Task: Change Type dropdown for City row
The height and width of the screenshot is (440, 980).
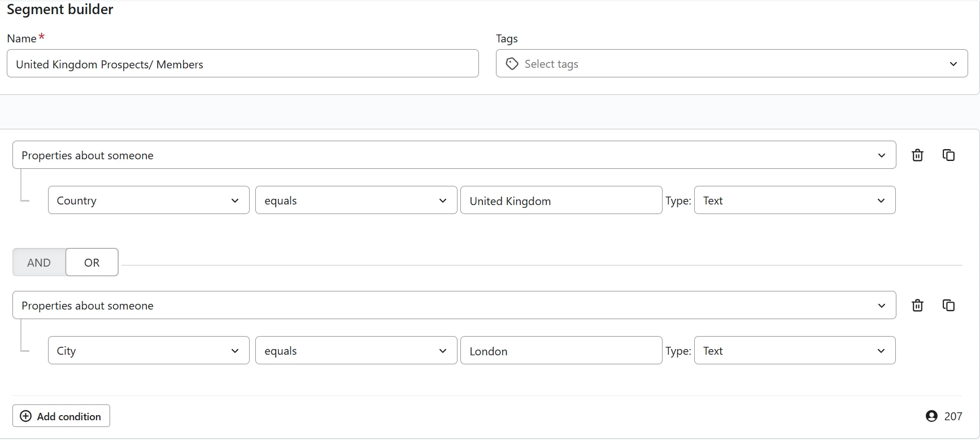Action: pos(794,351)
